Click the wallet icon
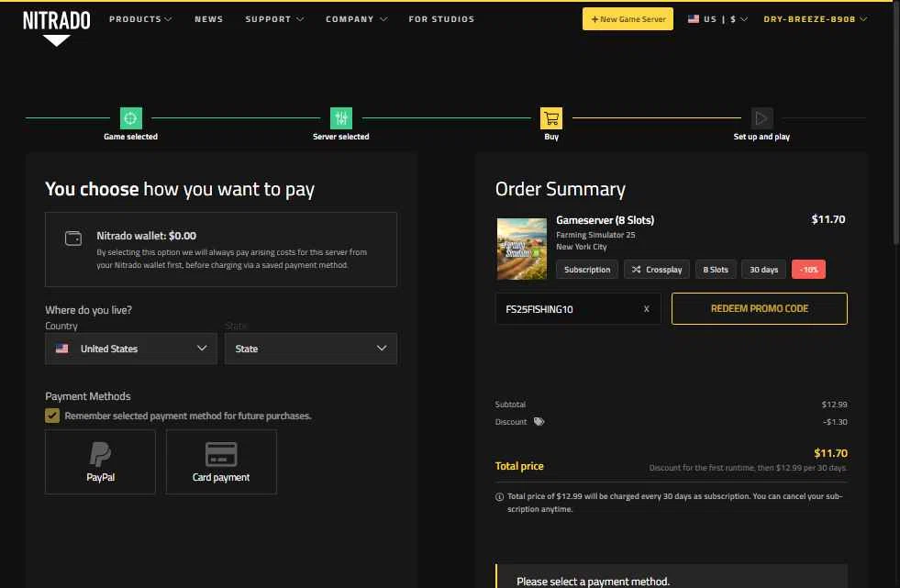 [73, 239]
